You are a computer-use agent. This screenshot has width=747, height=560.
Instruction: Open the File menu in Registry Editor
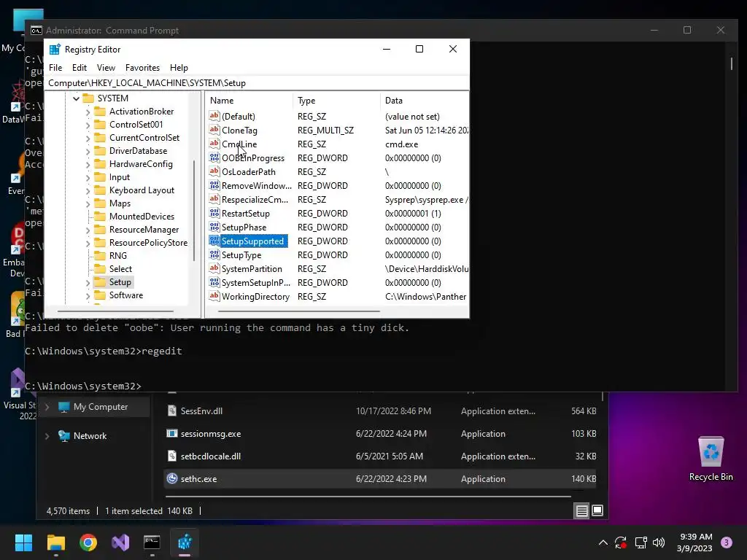click(55, 68)
